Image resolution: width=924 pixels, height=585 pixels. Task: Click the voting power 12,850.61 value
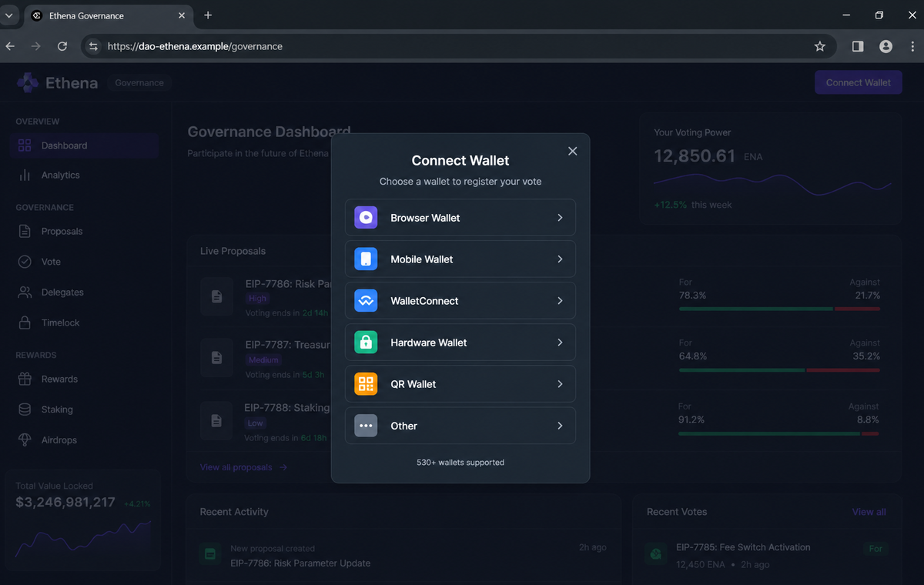(x=695, y=156)
